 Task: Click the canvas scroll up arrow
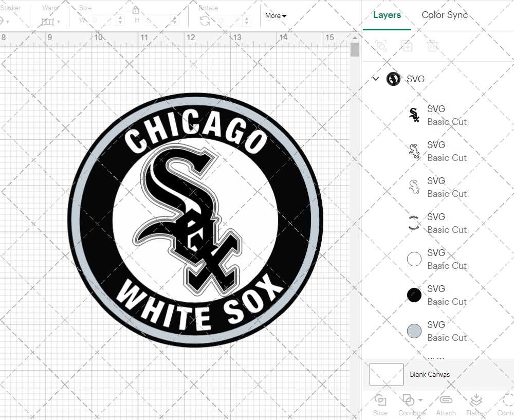click(x=355, y=38)
